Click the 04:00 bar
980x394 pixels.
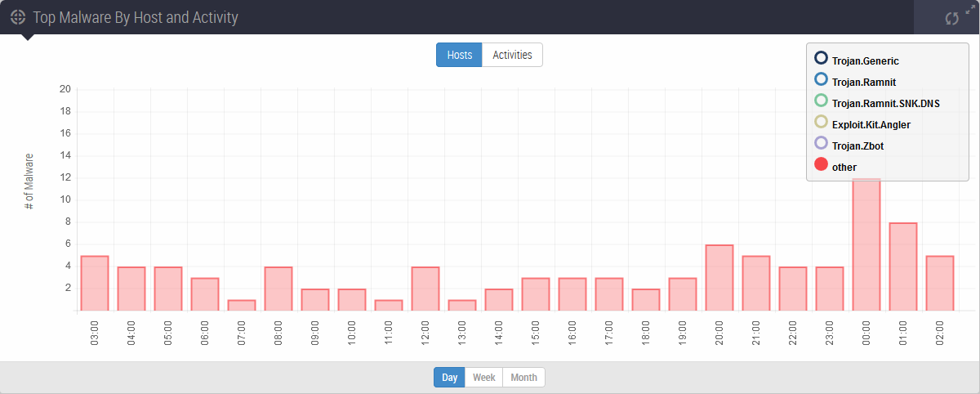click(x=131, y=289)
